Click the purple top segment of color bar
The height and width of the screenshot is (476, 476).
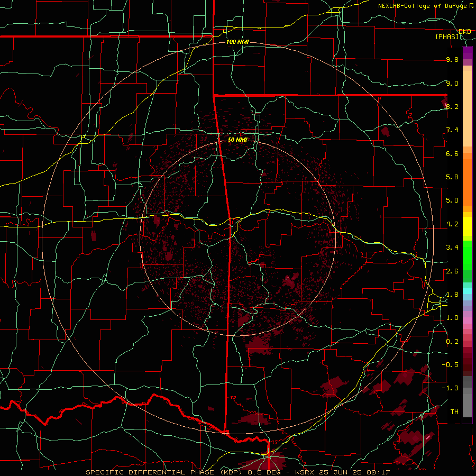467,53
